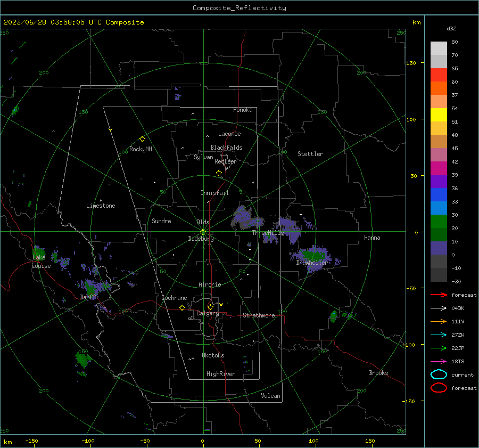The height and width of the screenshot is (448, 479).
Task: Click the yellow diamond marker at Calgary
Action: [x=210, y=307]
